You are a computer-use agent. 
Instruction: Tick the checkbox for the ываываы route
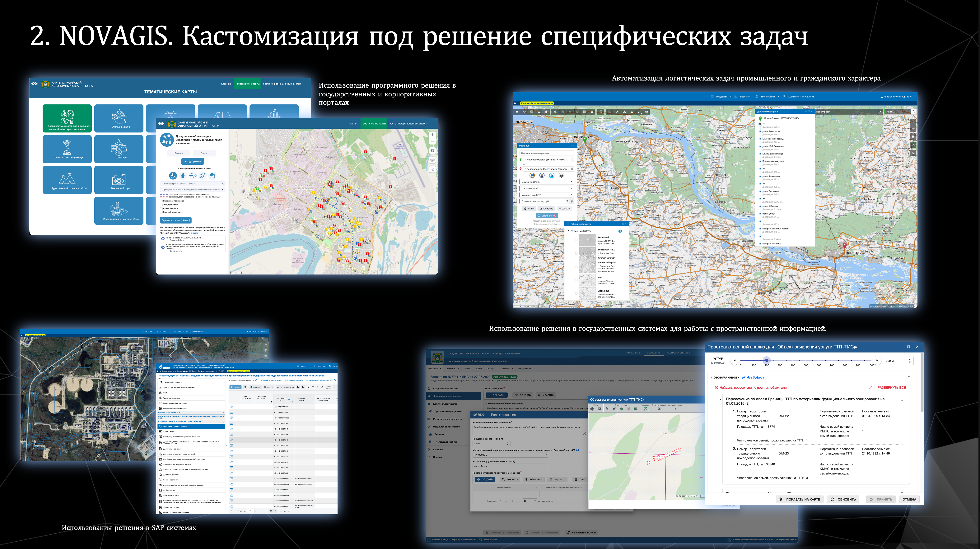click(576, 293)
